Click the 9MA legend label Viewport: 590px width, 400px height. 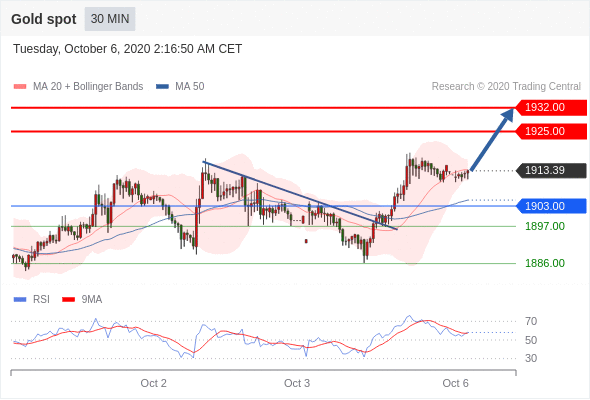[x=92, y=300]
